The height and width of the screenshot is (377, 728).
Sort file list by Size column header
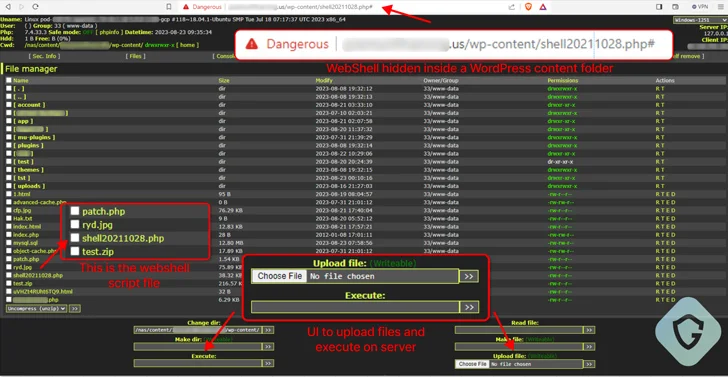click(x=224, y=80)
